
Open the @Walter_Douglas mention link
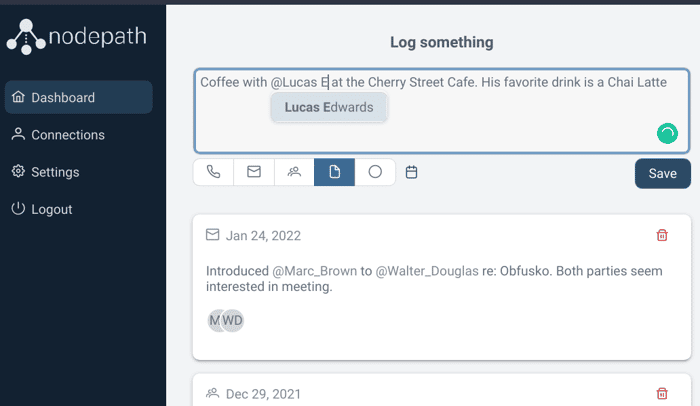(427, 271)
